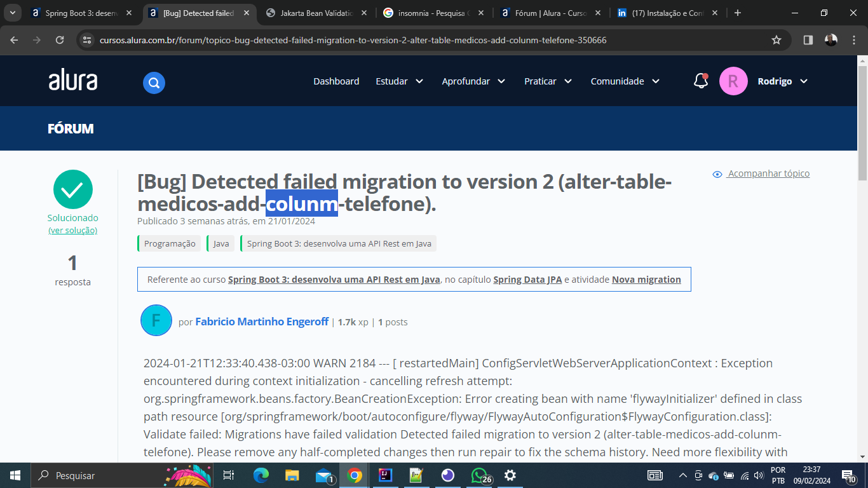Click the POR PTB language indicator

pyautogui.click(x=778, y=475)
